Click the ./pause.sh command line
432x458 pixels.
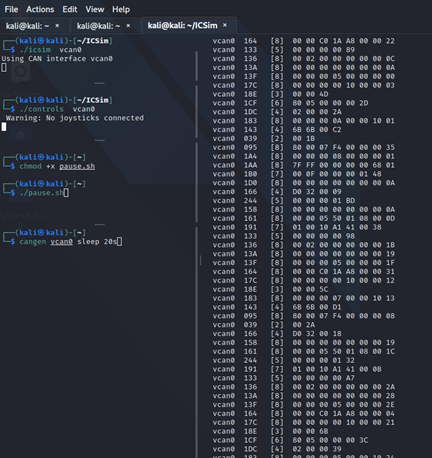tap(41, 193)
